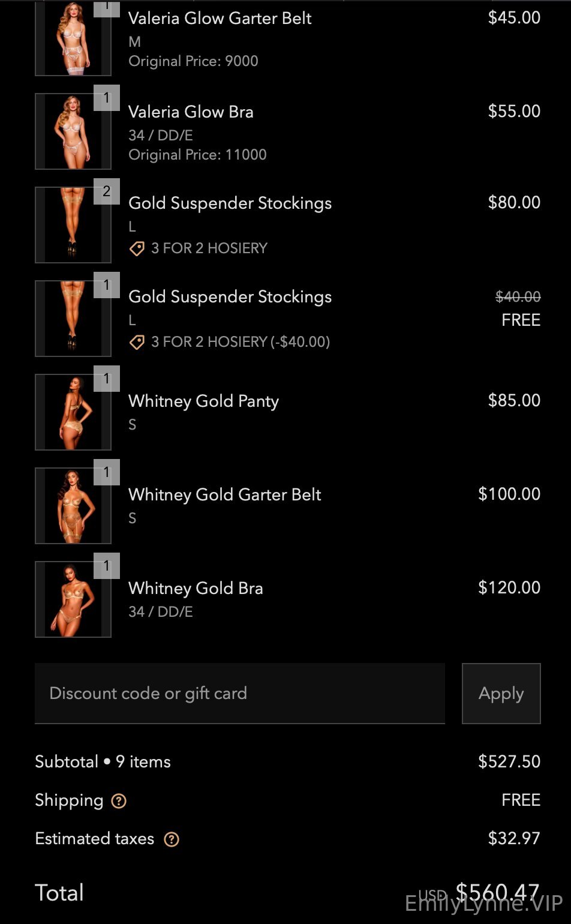Click the free Gold Suspender Stockings thumbnail
The width and height of the screenshot is (571, 924).
click(73, 319)
